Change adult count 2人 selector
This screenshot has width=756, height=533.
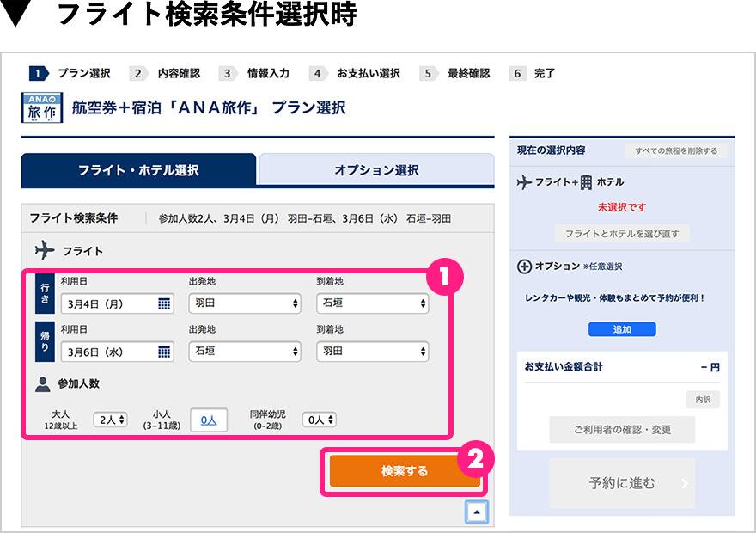point(111,420)
